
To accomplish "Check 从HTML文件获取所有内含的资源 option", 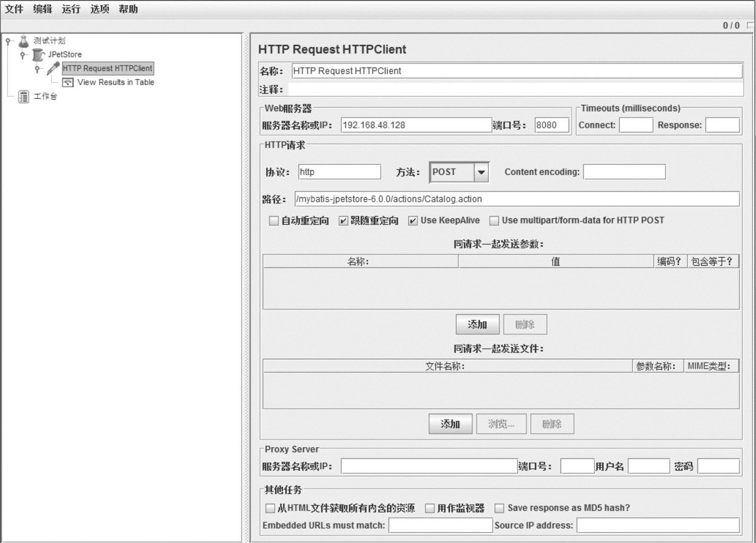I will 270,508.
